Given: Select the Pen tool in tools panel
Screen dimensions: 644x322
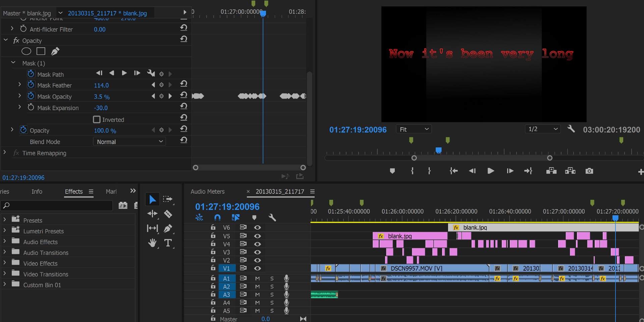Looking at the screenshot, I should click(168, 229).
